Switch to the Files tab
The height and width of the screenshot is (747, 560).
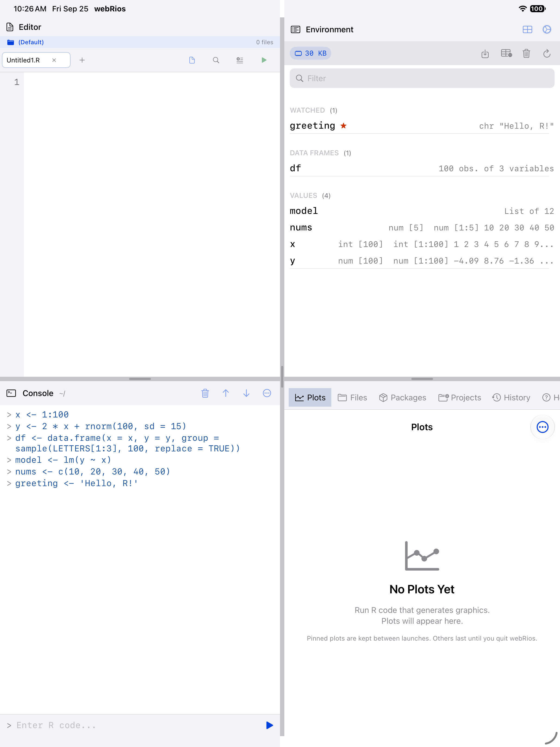pos(352,397)
